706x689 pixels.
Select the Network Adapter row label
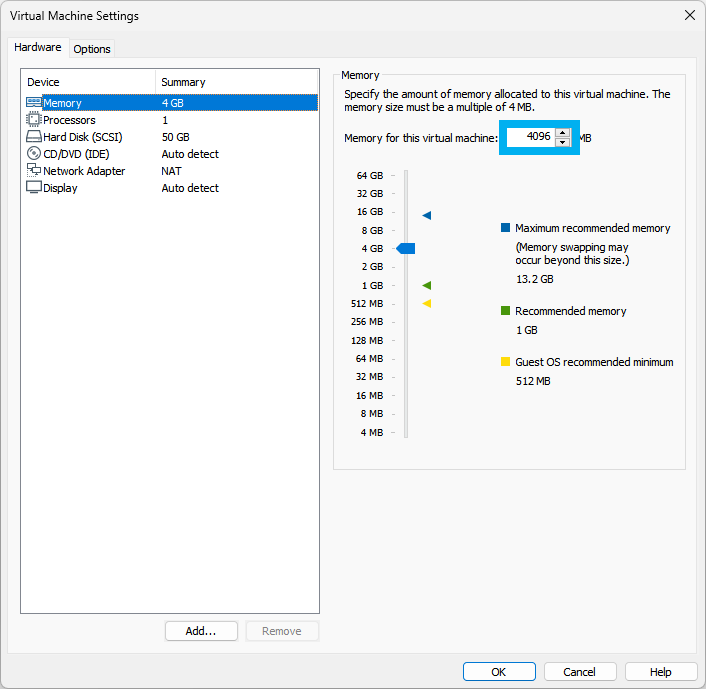tap(84, 171)
